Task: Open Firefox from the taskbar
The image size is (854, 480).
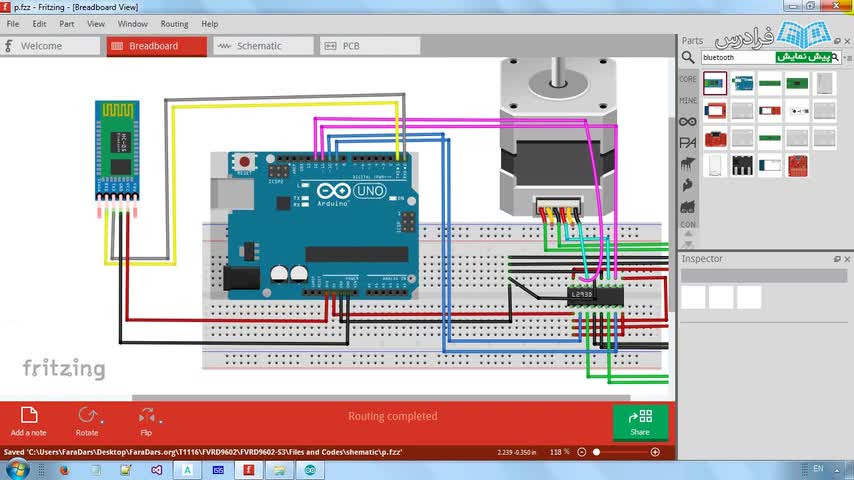Action: point(65,470)
